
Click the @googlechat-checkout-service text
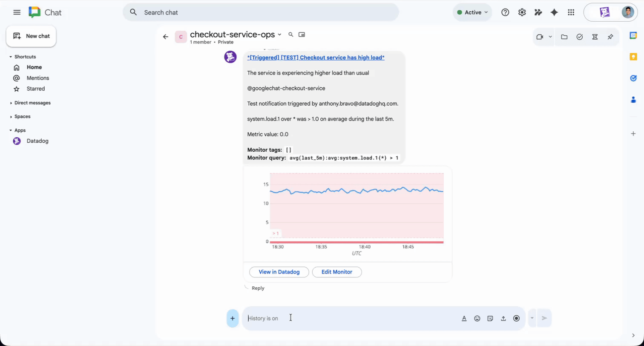[286, 88]
